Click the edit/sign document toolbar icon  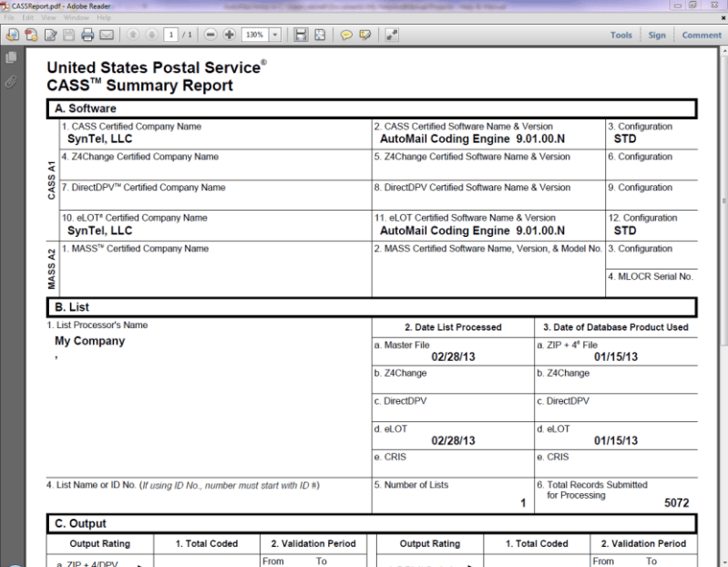coord(50,35)
